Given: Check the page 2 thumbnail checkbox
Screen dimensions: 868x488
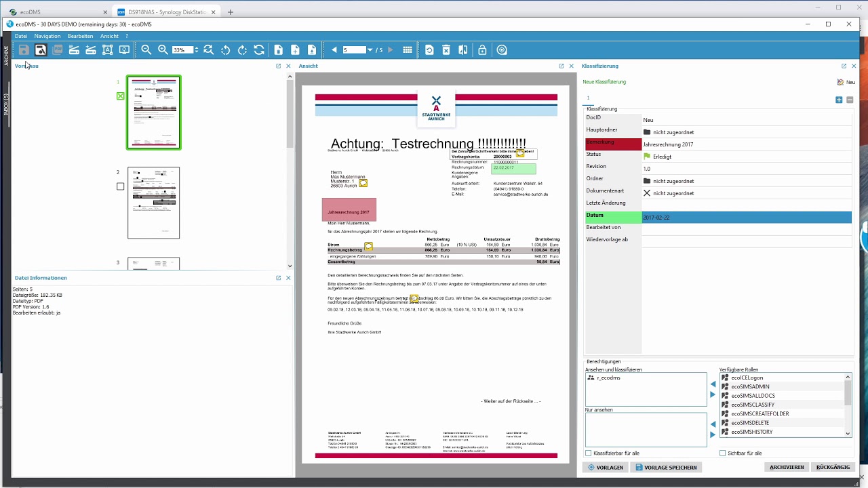Looking at the screenshot, I should tap(121, 186).
